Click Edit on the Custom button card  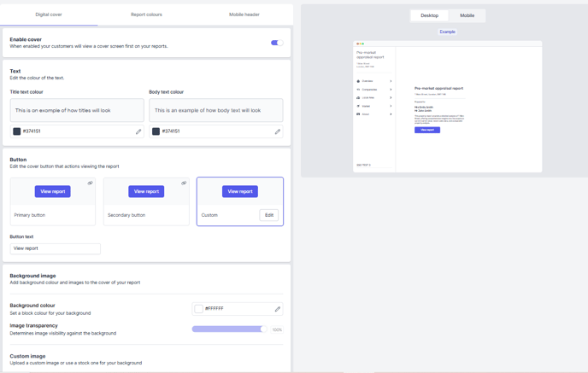268,215
